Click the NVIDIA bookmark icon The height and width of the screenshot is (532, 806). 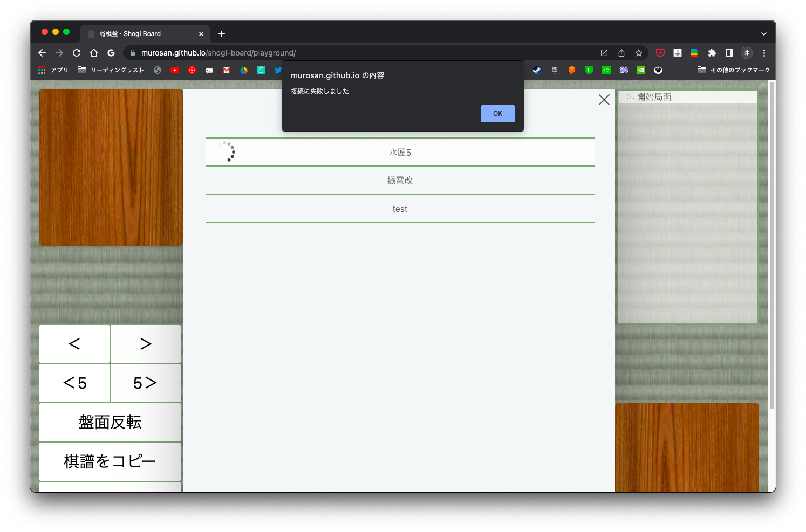[x=641, y=70]
